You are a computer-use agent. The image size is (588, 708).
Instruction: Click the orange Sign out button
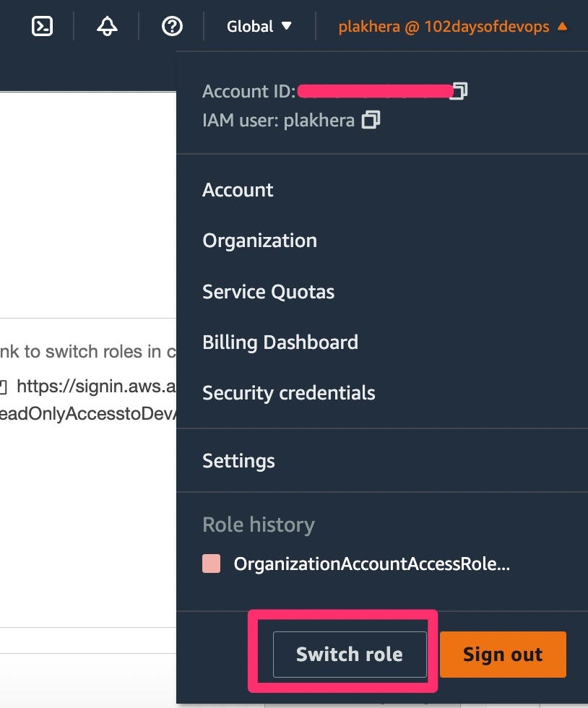pyautogui.click(x=502, y=655)
